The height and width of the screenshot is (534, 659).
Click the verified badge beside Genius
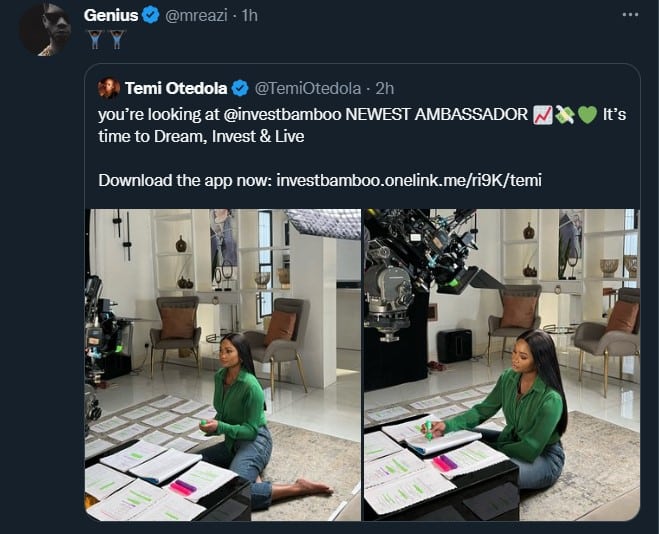[x=149, y=16]
